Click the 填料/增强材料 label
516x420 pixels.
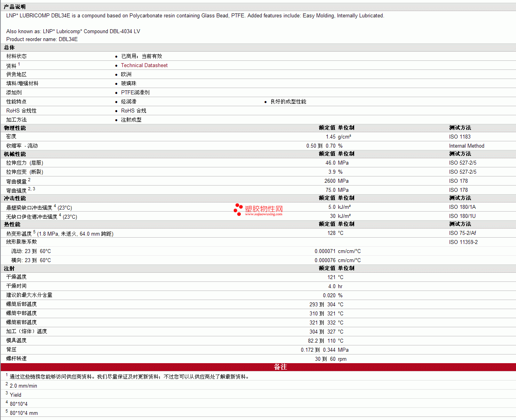pos(22,84)
